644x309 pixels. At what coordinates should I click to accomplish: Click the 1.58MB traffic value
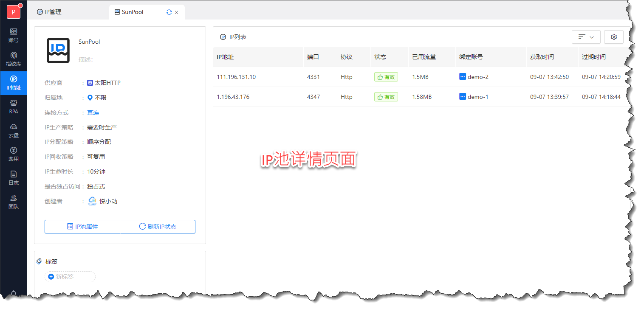coord(422,97)
